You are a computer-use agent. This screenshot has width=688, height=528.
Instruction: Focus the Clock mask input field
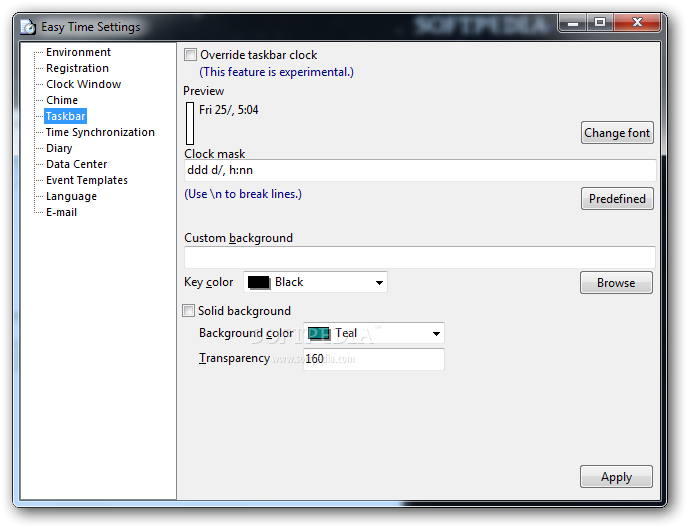(x=420, y=170)
